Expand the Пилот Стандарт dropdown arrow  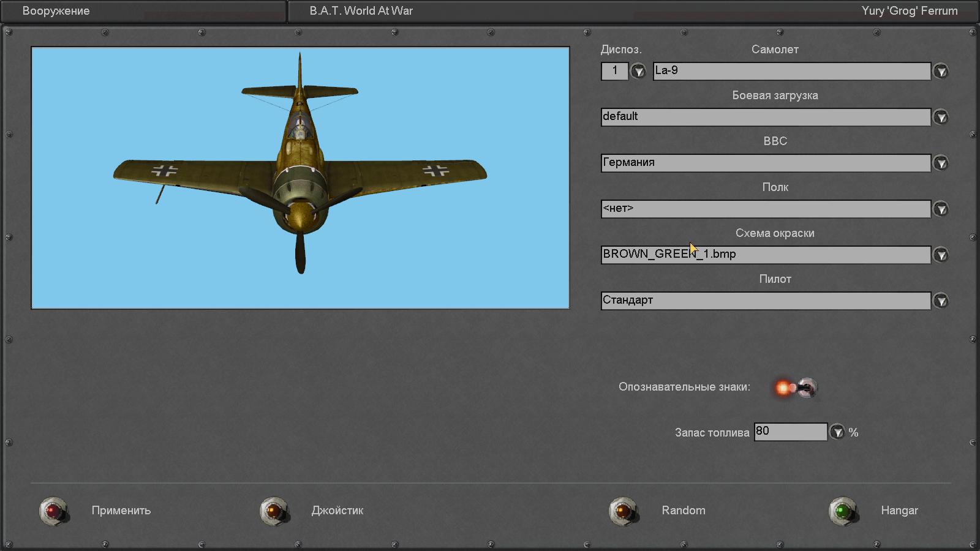click(x=941, y=301)
